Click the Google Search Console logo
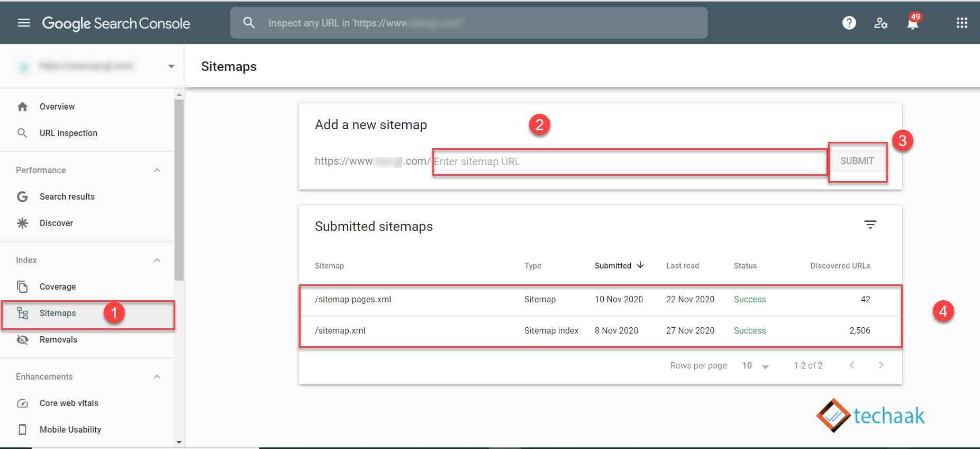This screenshot has height=449, width=980. tap(116, 23)
